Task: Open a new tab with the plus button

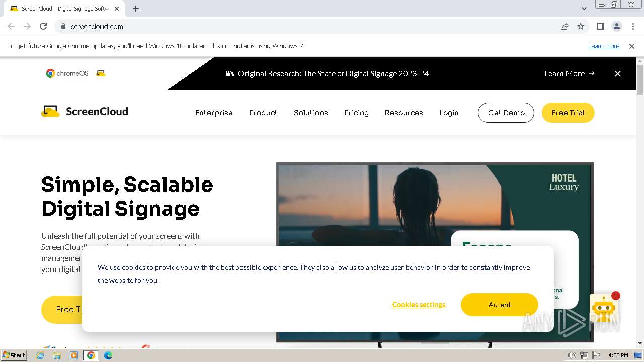Action: tap(136, 9)
